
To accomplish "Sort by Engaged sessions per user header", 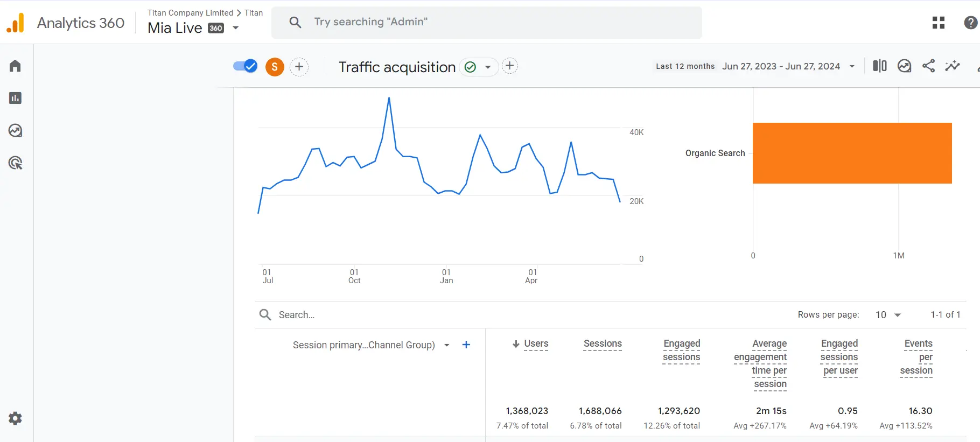I will point(839,356).
